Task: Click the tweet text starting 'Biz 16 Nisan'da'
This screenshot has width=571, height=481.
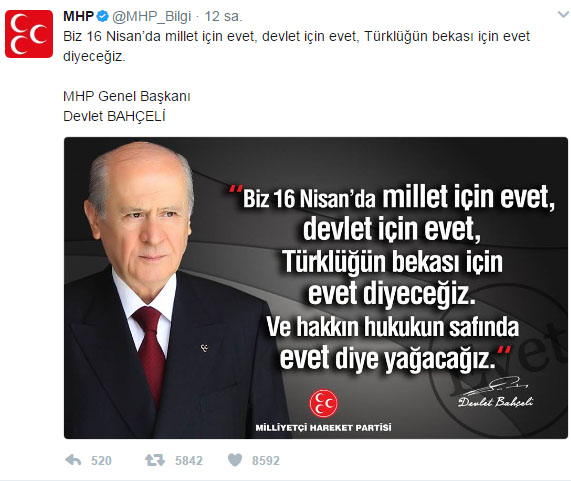Action: (296, 47)
